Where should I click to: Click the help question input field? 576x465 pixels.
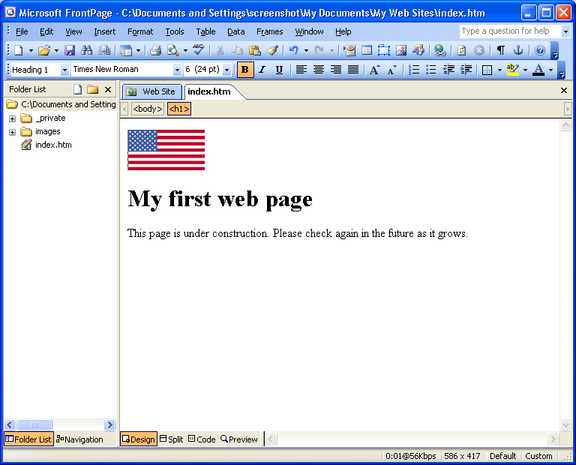click(x=510, y=31)
